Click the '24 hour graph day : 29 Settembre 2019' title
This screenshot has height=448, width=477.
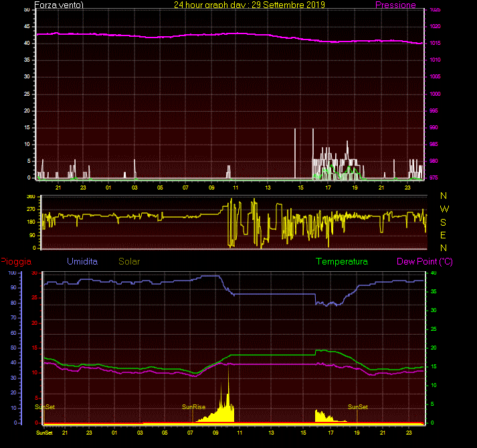click(250, 5)
